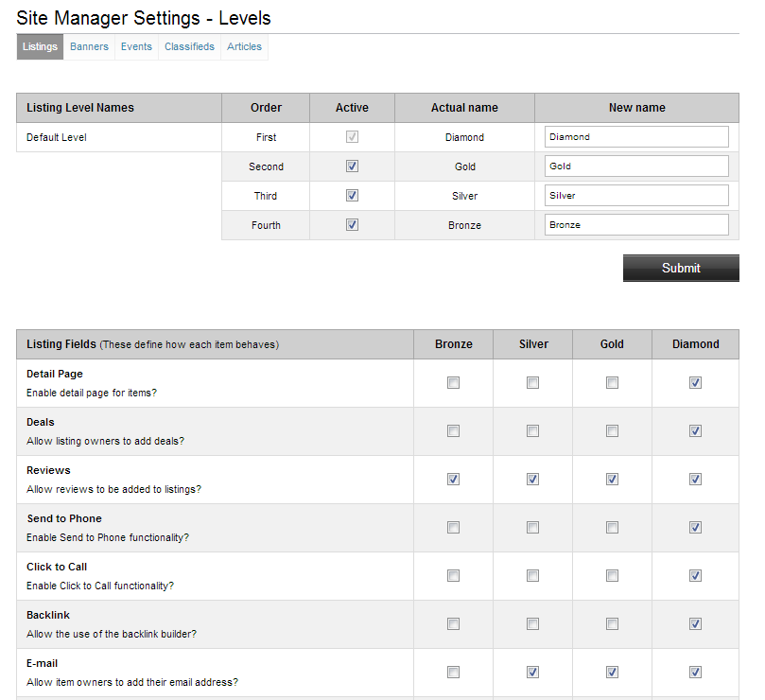Click the Submit button
765x700 pixels.
coord(681,268)
